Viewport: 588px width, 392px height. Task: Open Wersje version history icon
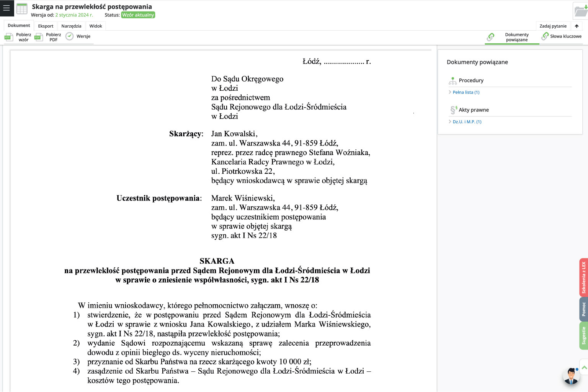(69, 36)
